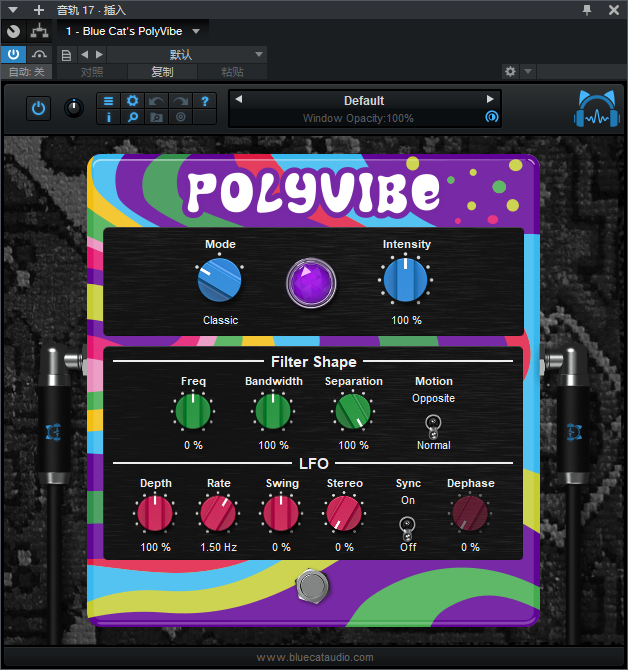Click the Intensity 100 % value
Viewport: 628px width, 670px height.
406,320
